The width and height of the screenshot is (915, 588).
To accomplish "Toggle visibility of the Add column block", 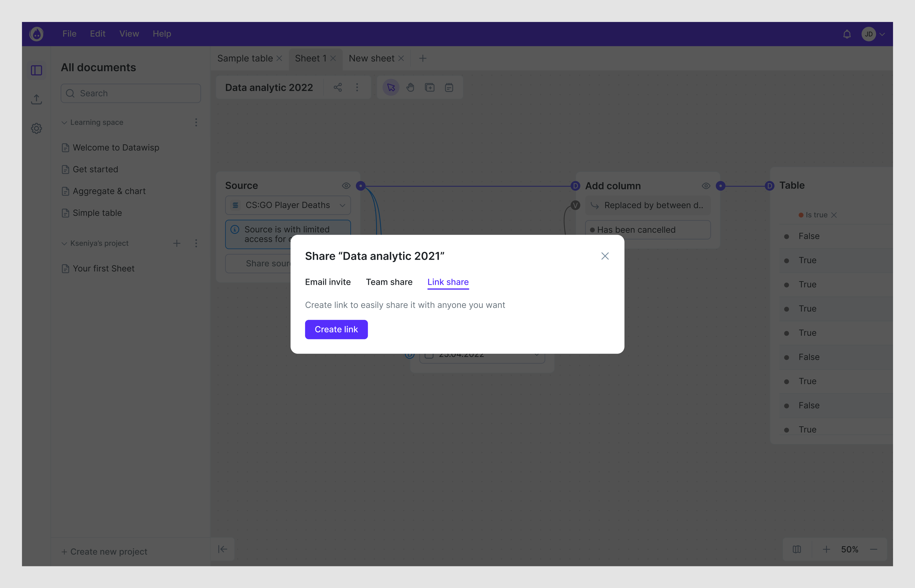I will 706,186.
